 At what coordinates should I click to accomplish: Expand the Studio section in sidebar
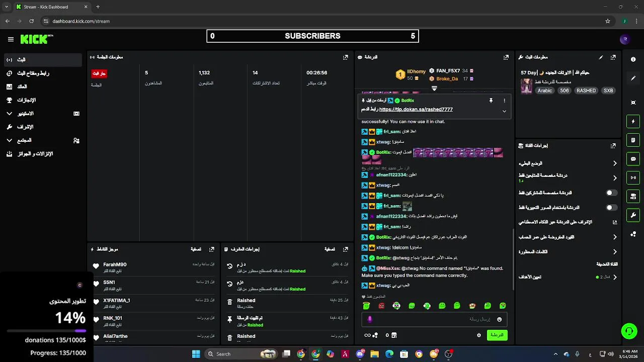point(43,114)
